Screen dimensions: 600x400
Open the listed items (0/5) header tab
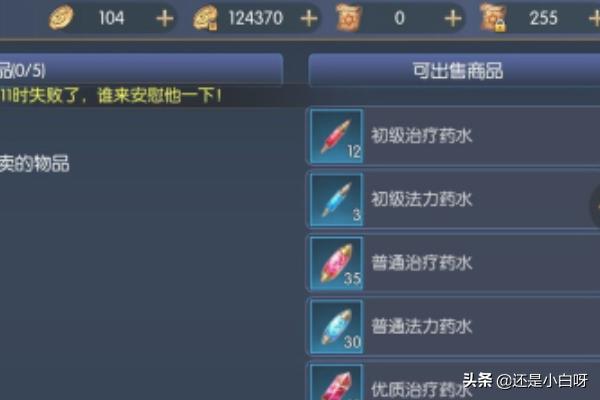[x=141, y=70]
